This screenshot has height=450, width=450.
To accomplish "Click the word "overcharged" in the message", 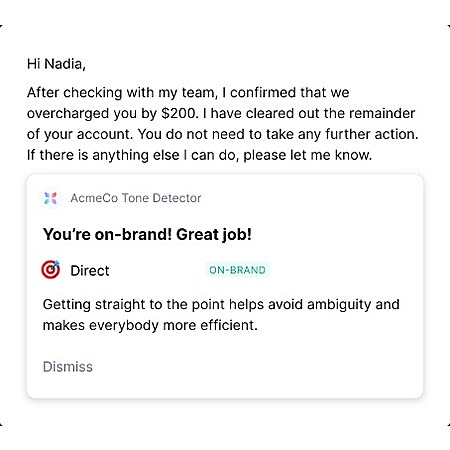I will tap(68, 114).
